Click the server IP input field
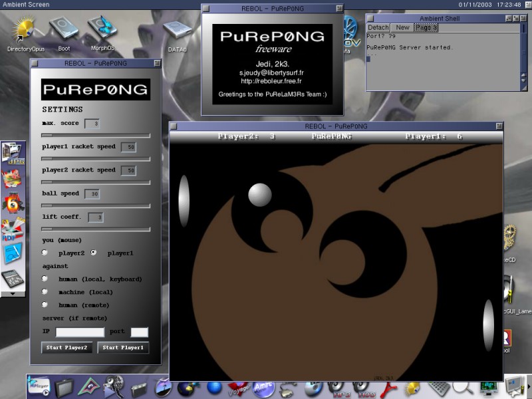The width and height of the screenshot is (532, 399). tap(80, 332)
